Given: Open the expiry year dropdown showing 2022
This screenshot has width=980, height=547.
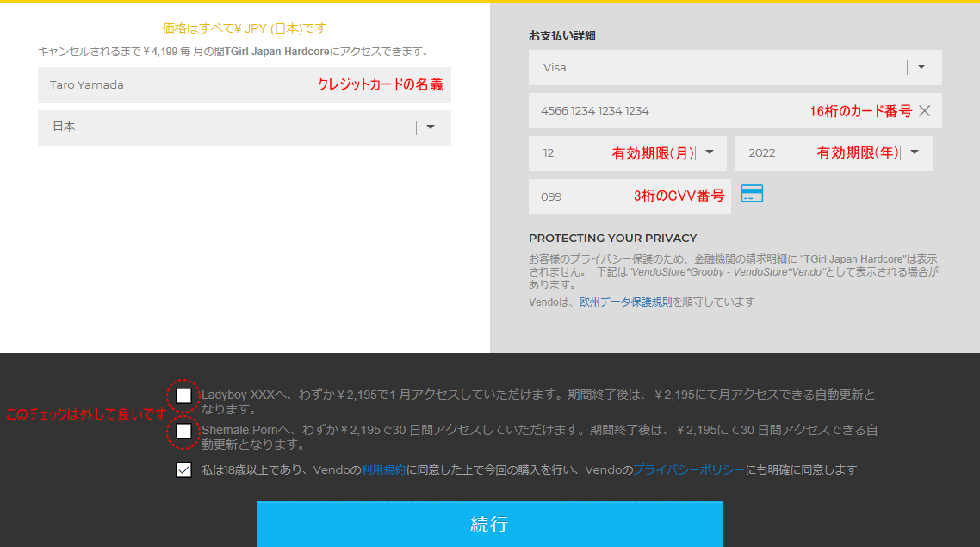Looking at the screenshot, I should [915, 153].
